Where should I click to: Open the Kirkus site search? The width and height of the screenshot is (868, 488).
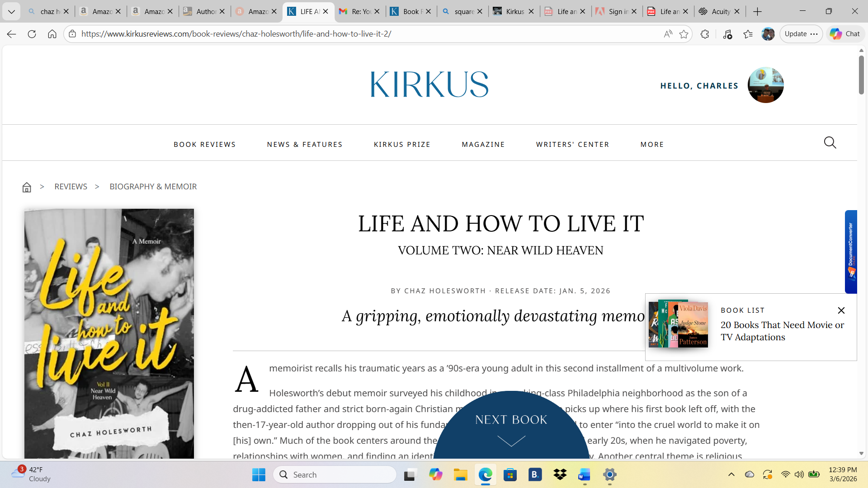click(830, 142)
